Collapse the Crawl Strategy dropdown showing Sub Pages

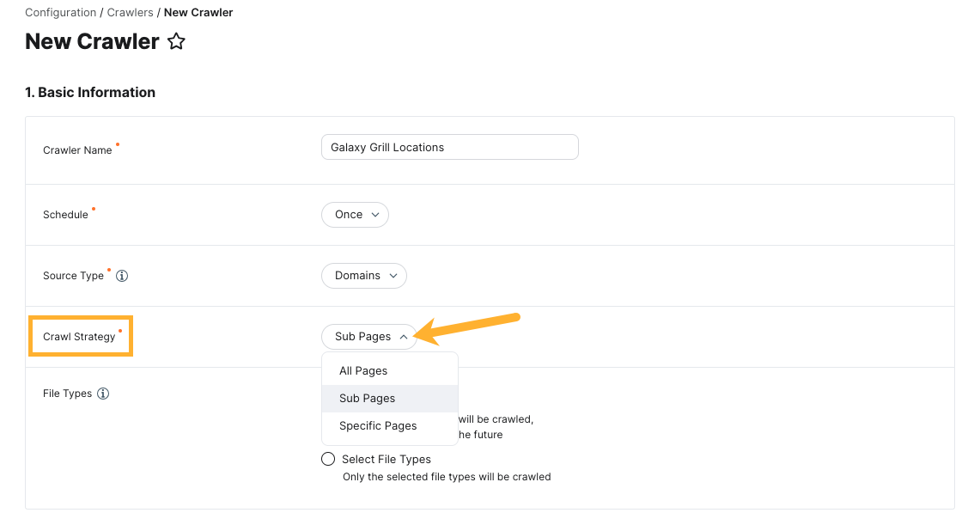[x=368, y=336]
